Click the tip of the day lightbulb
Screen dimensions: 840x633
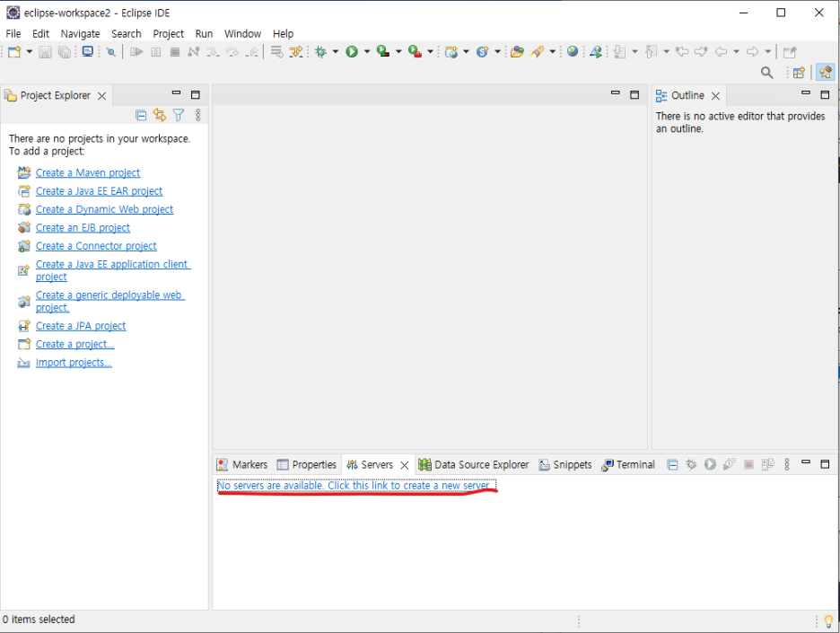[828, 621]
